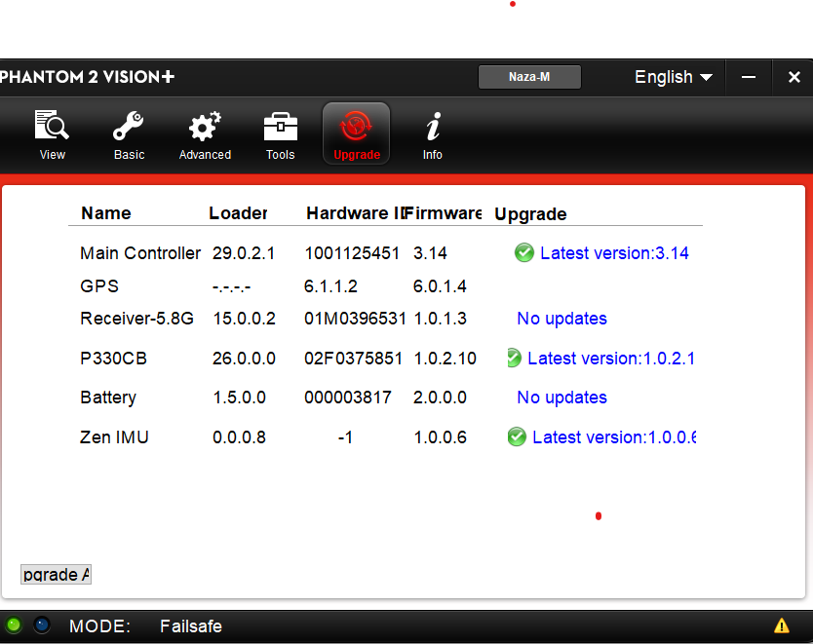Click hardware ID 02F0375851
813x644 pixels.
click(x=353, y=358)
